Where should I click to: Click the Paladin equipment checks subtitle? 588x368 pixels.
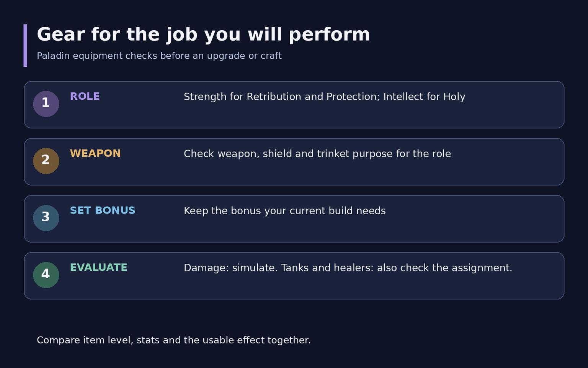tap(159, 56)
